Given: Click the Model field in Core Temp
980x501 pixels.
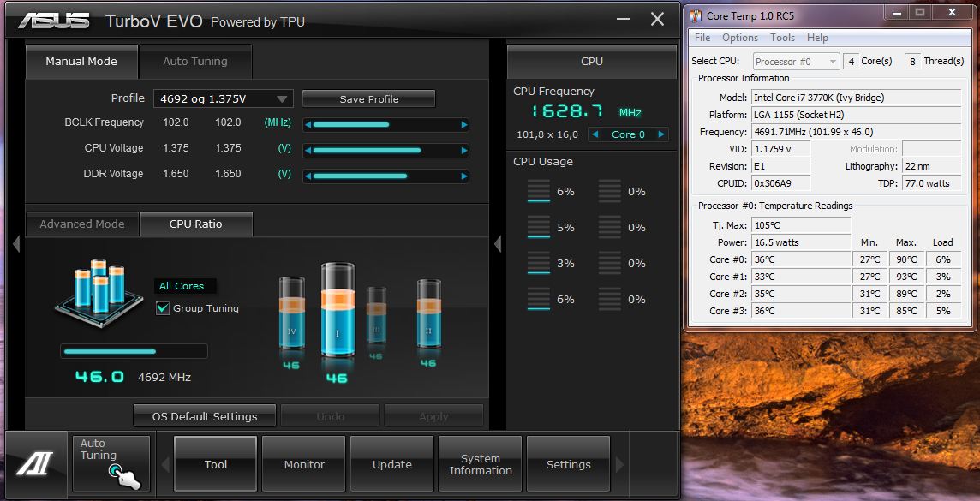Looking at the screenshot, I should coord(857,98).
